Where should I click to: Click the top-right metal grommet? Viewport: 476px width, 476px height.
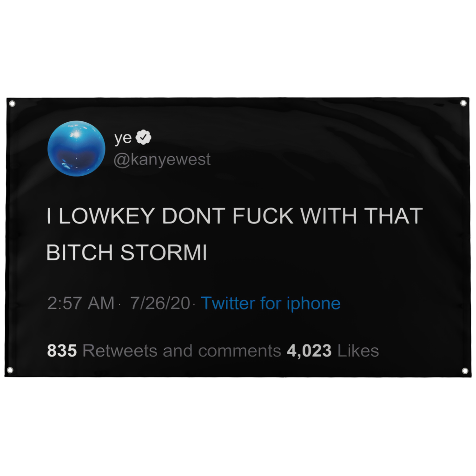pyautogui.click(x=463, y=103)
